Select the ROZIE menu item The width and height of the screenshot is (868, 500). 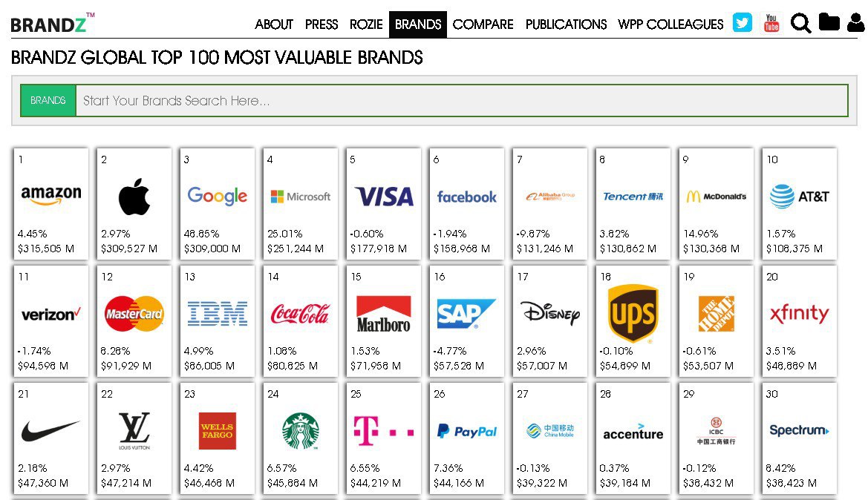coord(366,24)
